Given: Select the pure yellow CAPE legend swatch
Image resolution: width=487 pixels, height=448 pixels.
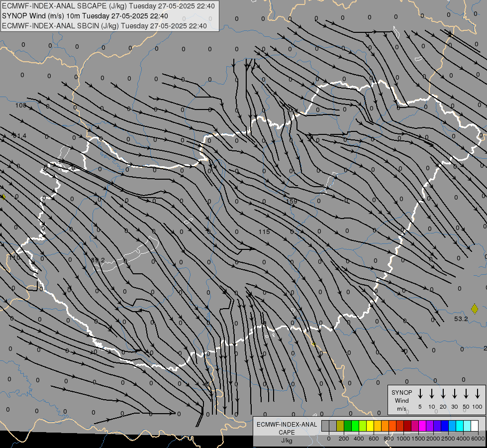Looking at the screenshot, I should pyautogui.click(x=370, y=426).
